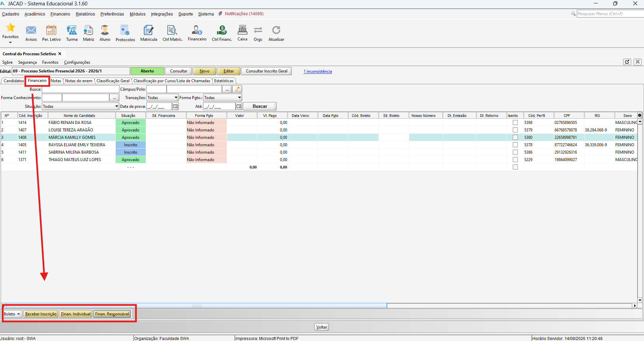The width and height of the screenshot is (644, 341).
Task: Open the Até date calendar picker
Action: (239, 106)
